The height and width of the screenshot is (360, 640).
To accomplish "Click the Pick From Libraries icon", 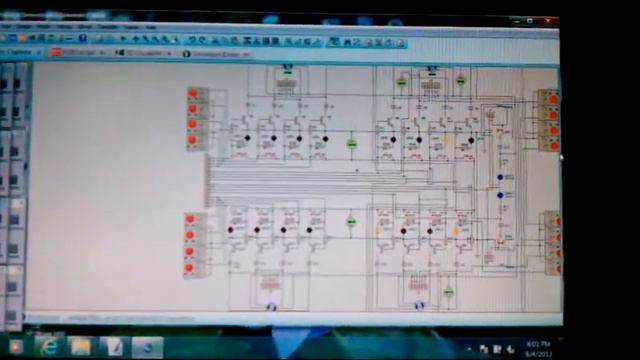I will [x=289, y=41].
